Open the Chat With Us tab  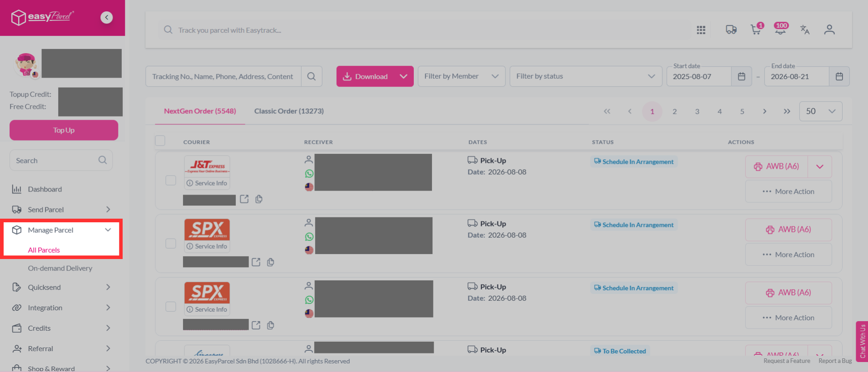click(x=862, y=341)
